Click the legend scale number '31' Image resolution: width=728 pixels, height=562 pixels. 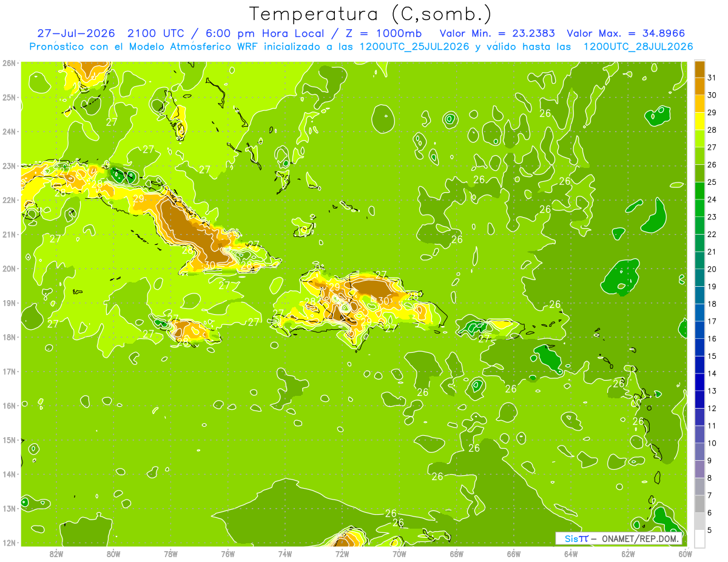tap(712, 78)
